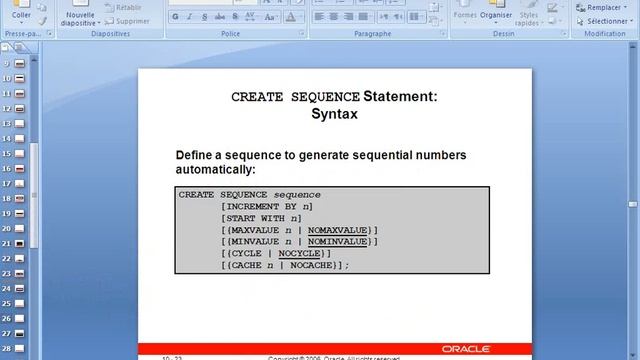The height and width of the screenshot is (360, 640).
Task: Toggle bold with the G button
Action: (x=175, y=17)
